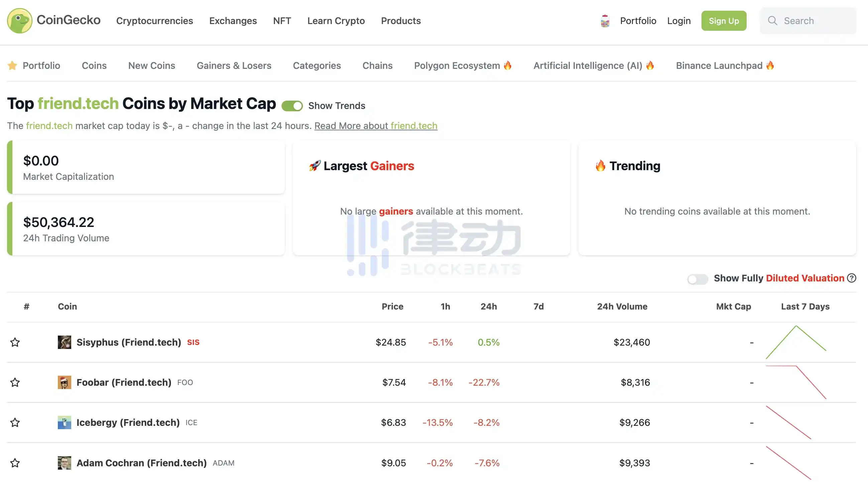This screenshot has height=490, width=868.
Task: Favorite Icebergy with its star
Action: pos(15,422)
